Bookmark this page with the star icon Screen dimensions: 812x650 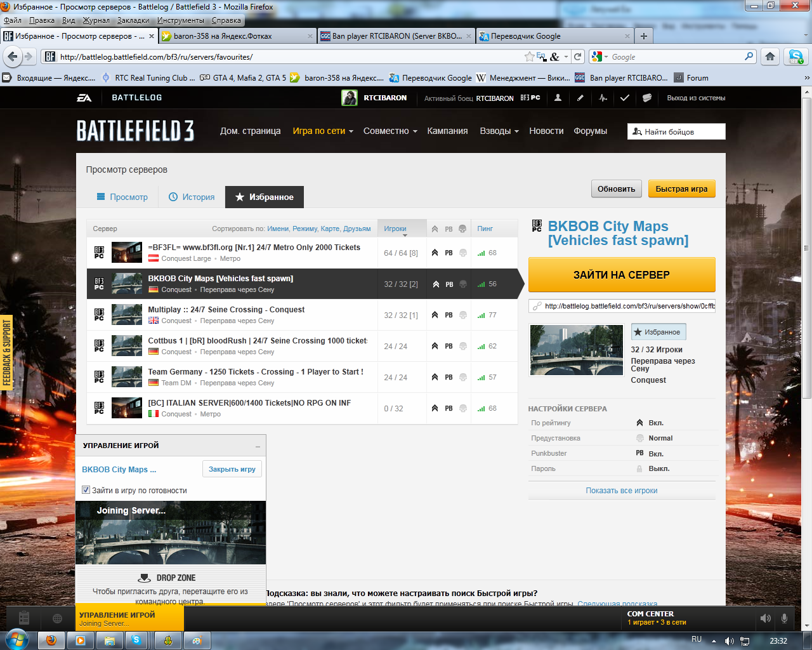point(530,56)
